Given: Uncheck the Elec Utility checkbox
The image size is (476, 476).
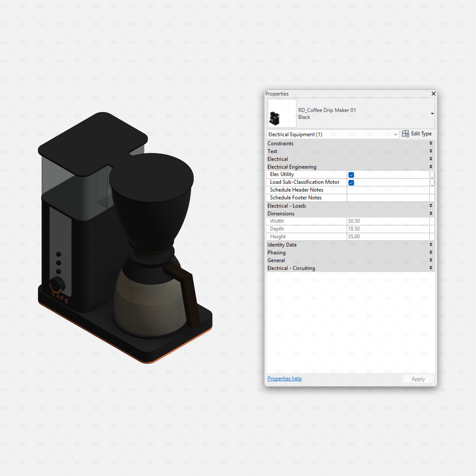Looking at the screenshot, I should [x=351, y=175].
